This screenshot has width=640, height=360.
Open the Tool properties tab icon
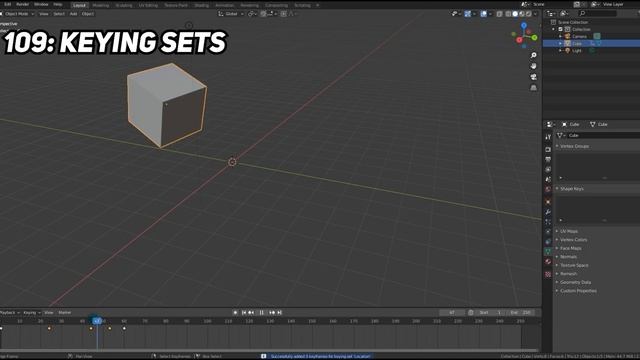pos(548,137)
